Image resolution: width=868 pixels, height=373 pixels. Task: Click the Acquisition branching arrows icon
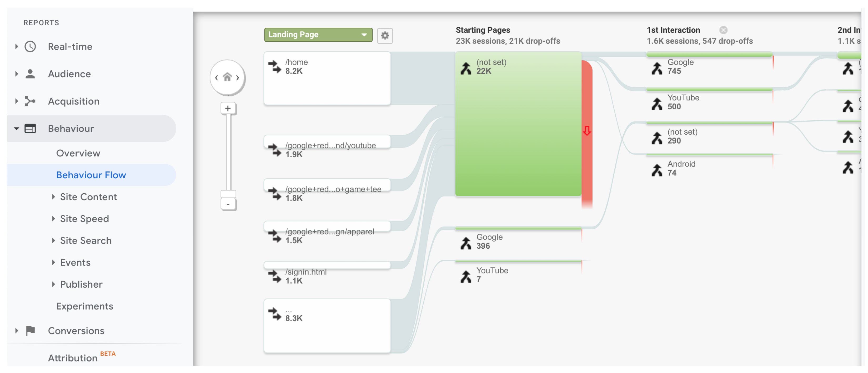point(30,101)
